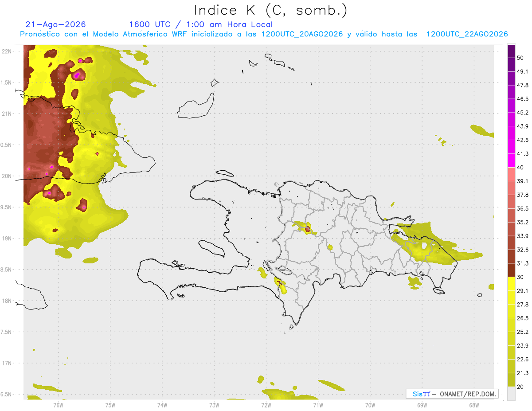Screen dimensions: 532x411
Task: Click colorbar value "31.3"
Action: (523, 263)
